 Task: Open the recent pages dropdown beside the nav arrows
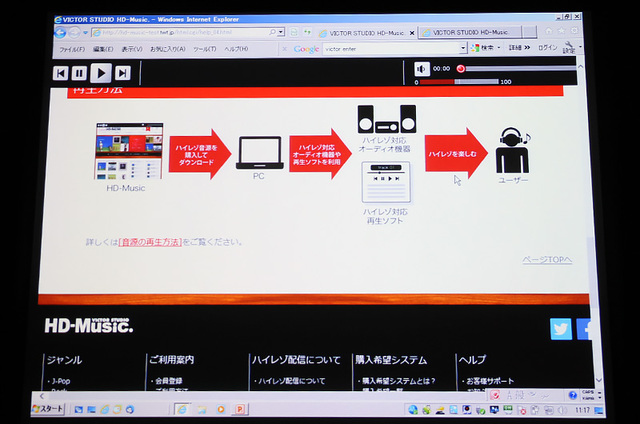coord(85,33)
